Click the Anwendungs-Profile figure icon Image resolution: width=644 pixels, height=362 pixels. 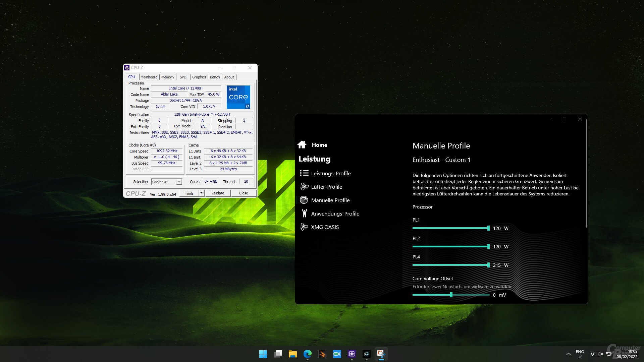(x=304, y=213)
